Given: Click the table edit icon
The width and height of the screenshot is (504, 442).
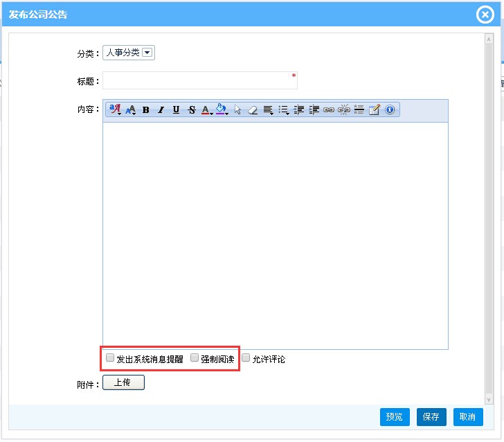Looking at the screenshot, I should [x=374, y=109].
